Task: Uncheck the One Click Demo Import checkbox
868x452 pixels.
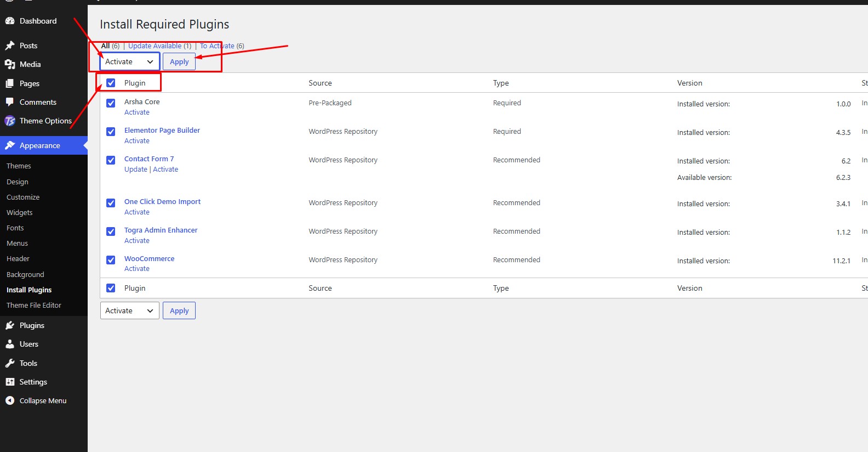Action: 111,203
